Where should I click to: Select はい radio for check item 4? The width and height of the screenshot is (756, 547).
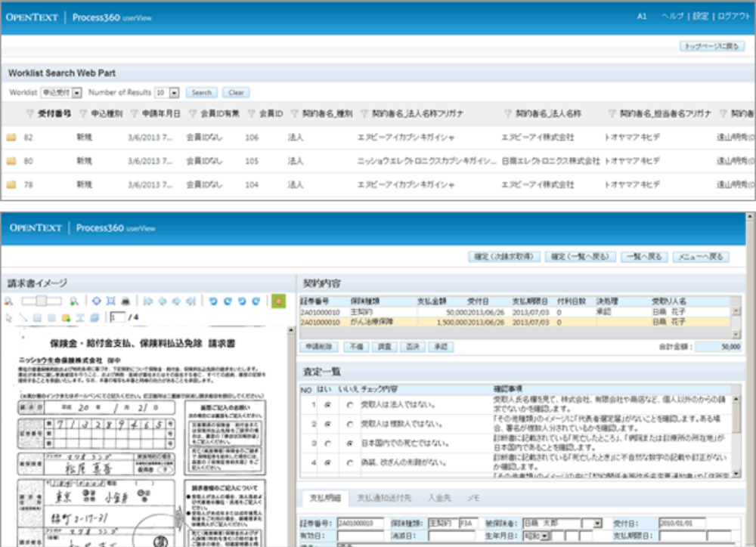[x=328, y=462]
